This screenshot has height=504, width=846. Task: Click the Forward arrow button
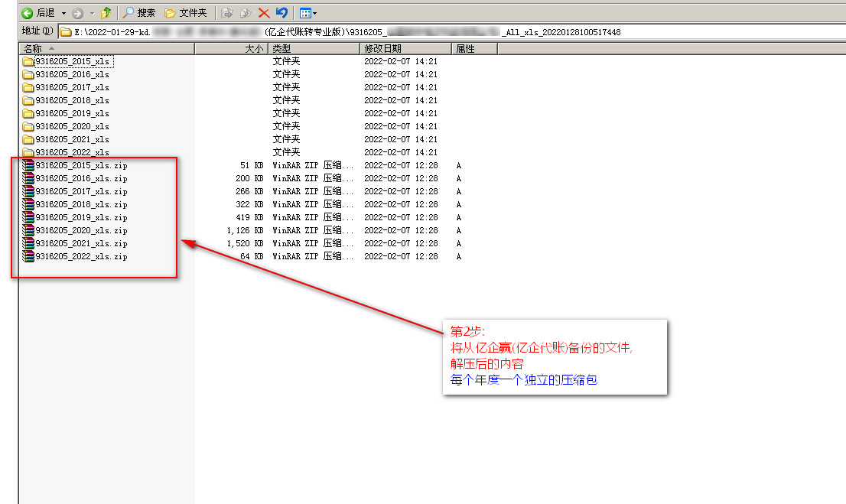click(77, 13)
